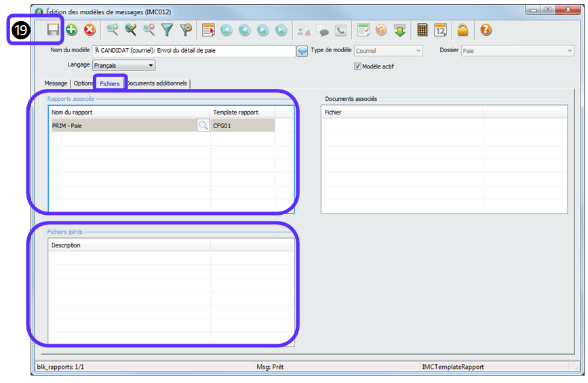Click the green download arrow icon

pos(400,30)
